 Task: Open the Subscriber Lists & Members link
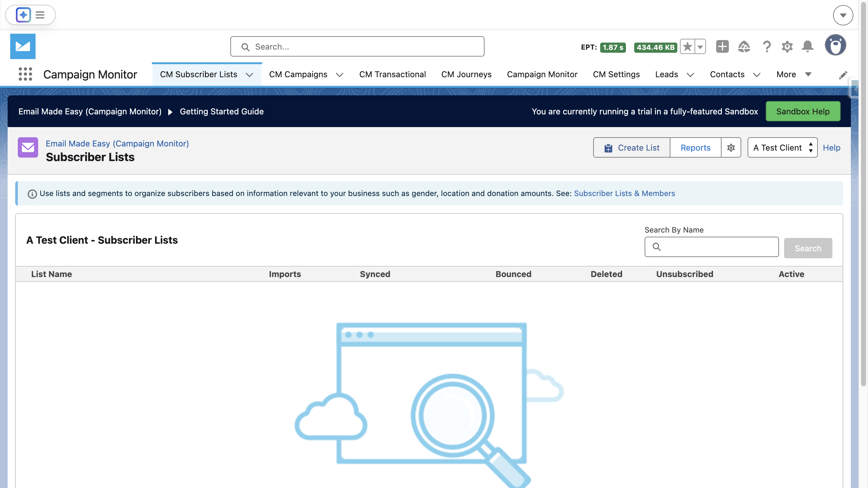coord(624,193)
